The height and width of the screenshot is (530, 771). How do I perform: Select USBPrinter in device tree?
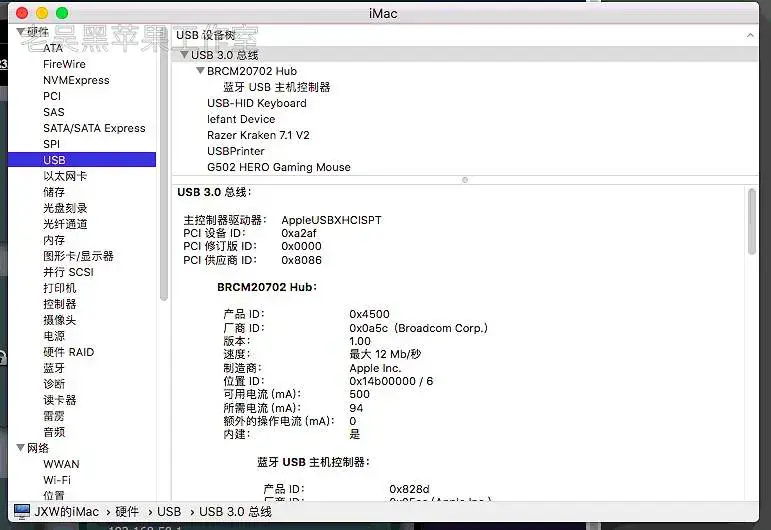coord(236,151)
